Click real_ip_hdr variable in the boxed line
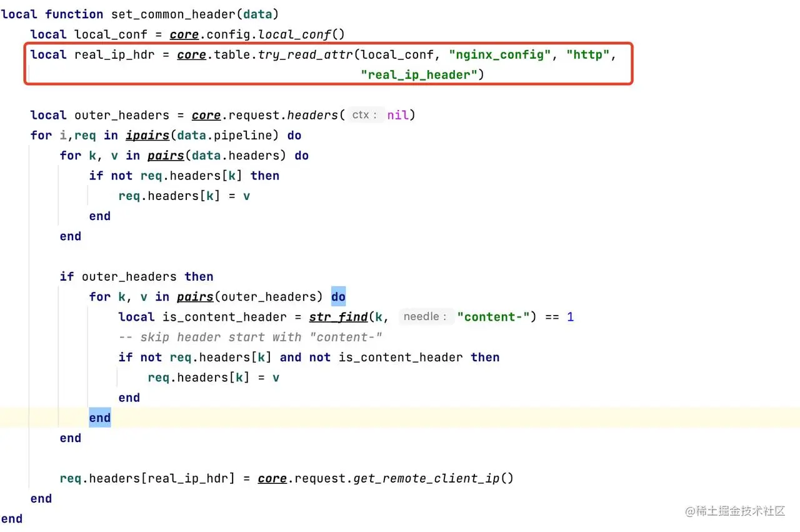 (x=115, y=55)
